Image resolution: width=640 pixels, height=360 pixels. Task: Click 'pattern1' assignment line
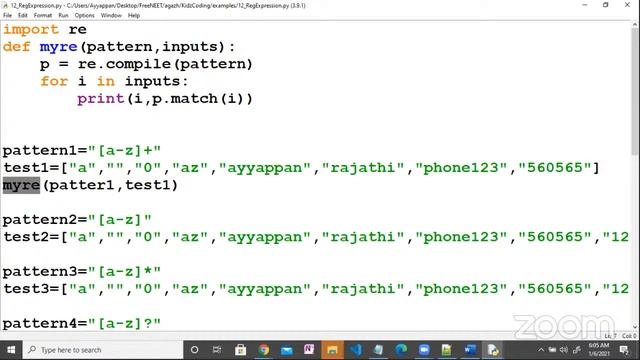[82, 151]
